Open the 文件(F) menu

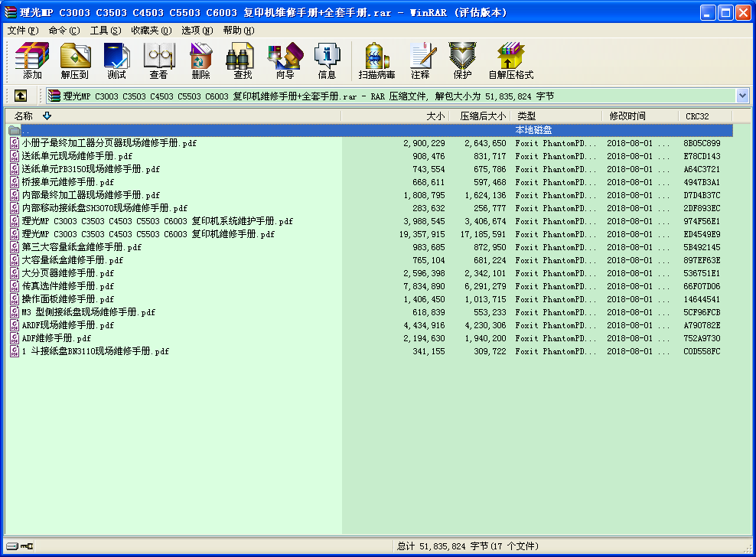point(23,31)
